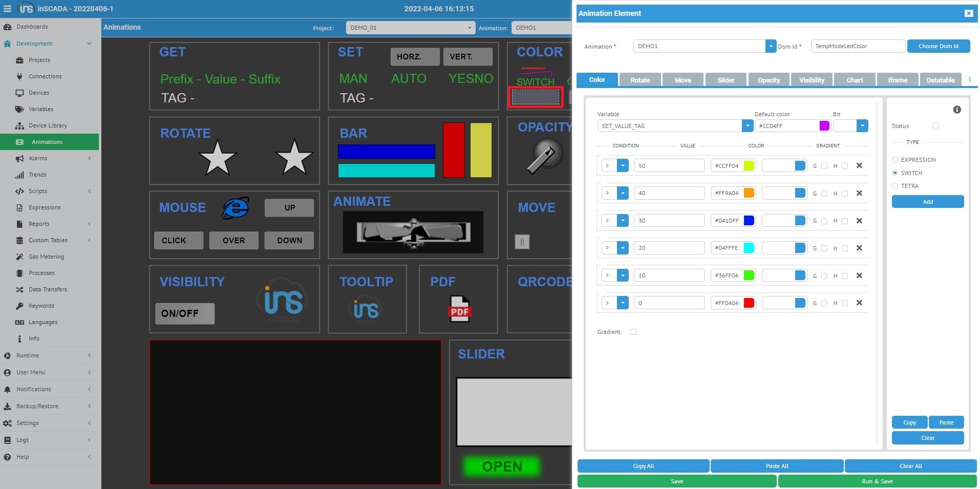Image resolution: width=980 pixels, height=489 pixels.
Task: Click the info icon in the type panel
Action: pyautogui.click(x=956, y=110)
